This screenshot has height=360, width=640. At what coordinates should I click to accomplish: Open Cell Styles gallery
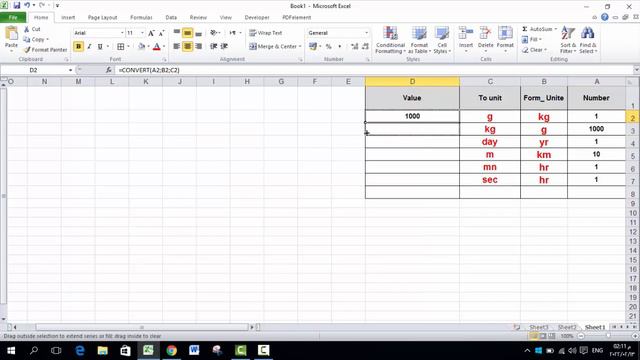pyautogui.click(x=442, y=40)
